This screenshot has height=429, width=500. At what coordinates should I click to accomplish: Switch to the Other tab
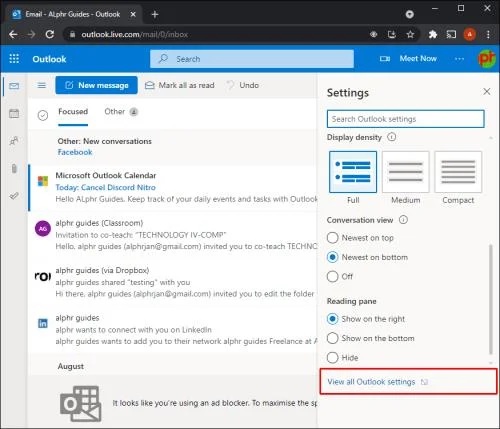coord(115,112)
